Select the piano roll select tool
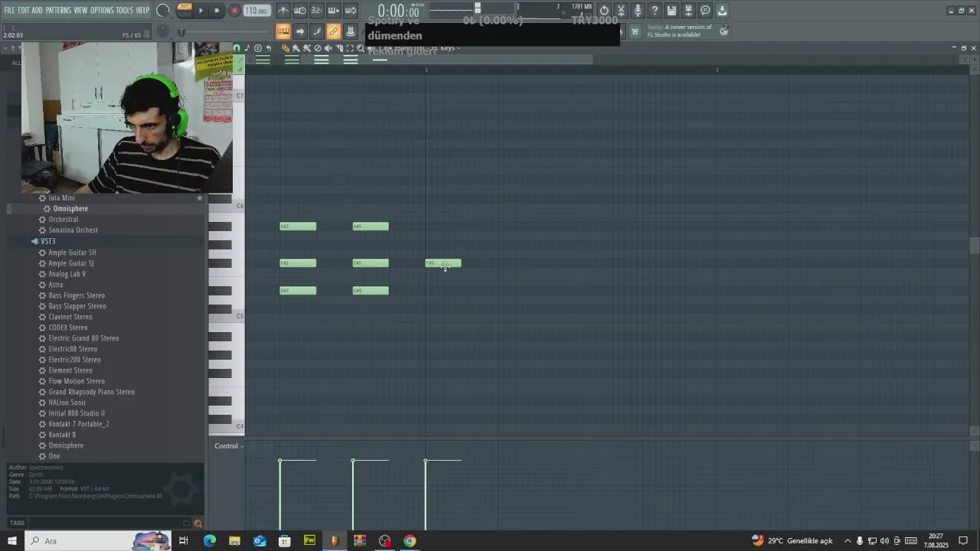 (x=350, y=47)
